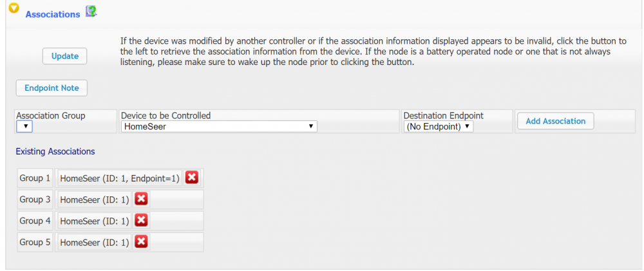Click the Group 5 HomeSeer (ID: 1) entry
The height and width of the screenshot is (271, 644).
[94, 242]
